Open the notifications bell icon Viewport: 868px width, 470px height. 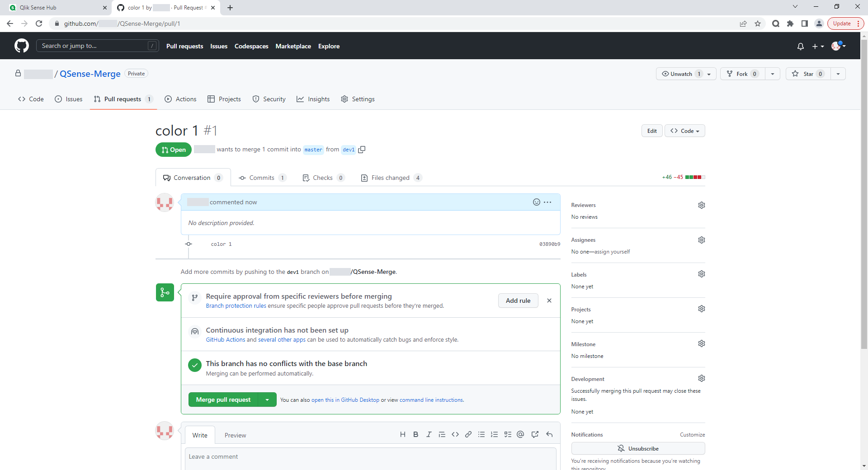[800, 46]
